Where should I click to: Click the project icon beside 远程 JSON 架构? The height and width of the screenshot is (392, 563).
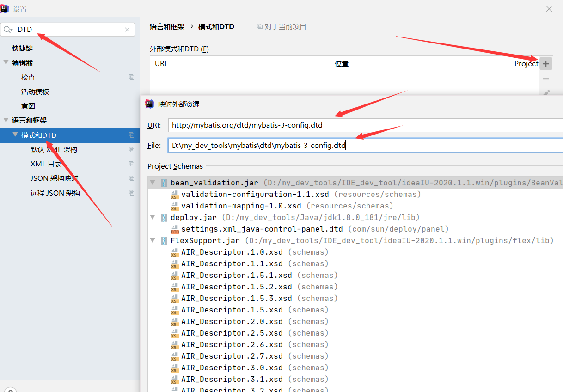tap(132, 193)
